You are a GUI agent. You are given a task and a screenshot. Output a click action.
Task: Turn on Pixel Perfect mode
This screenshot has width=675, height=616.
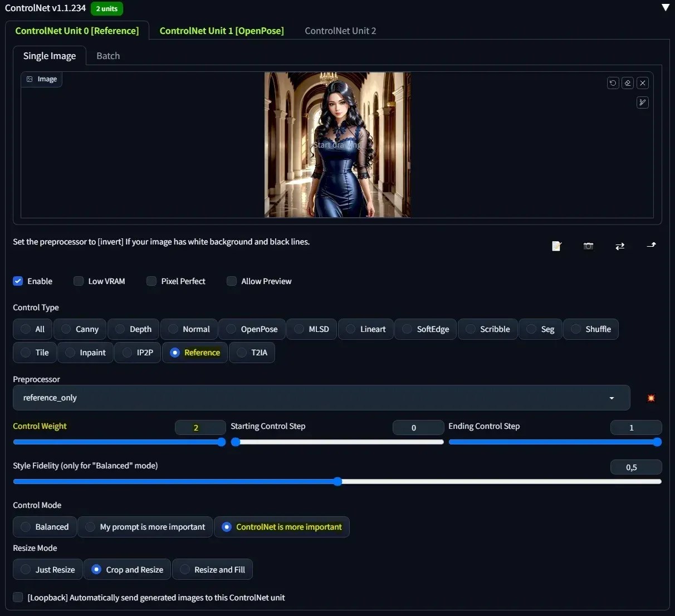pos(151,281)
